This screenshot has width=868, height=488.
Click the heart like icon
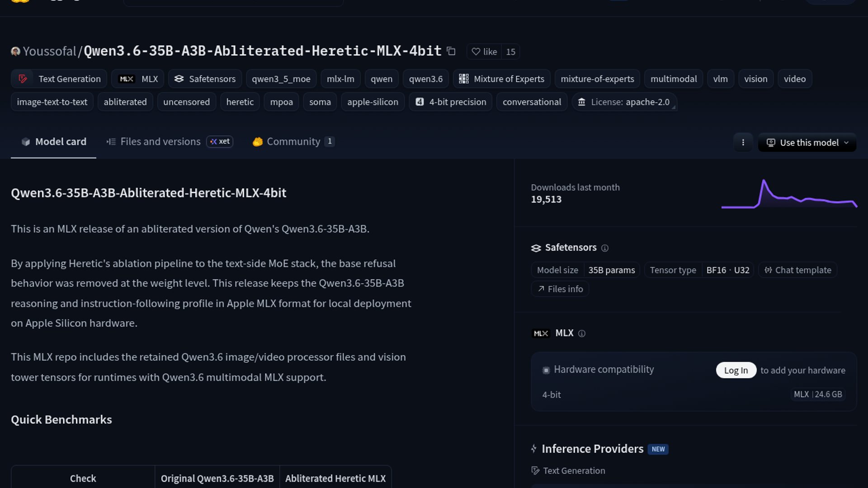point(476,52)
